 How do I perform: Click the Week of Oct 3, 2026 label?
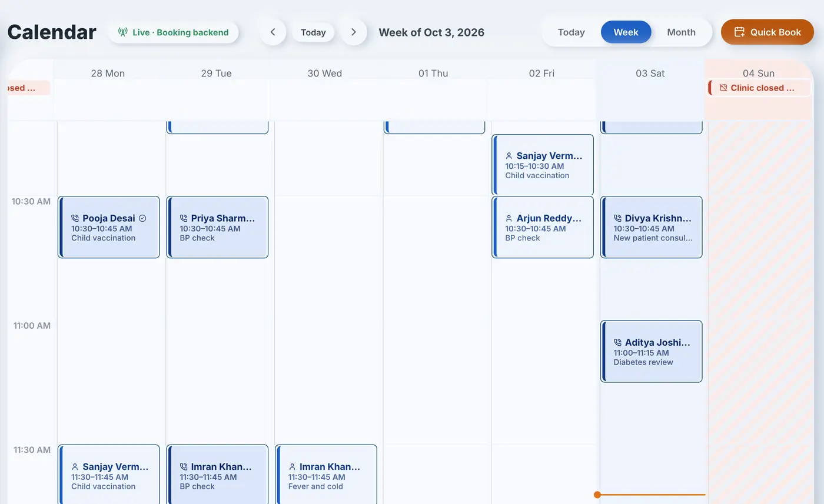tap(431, 32)
